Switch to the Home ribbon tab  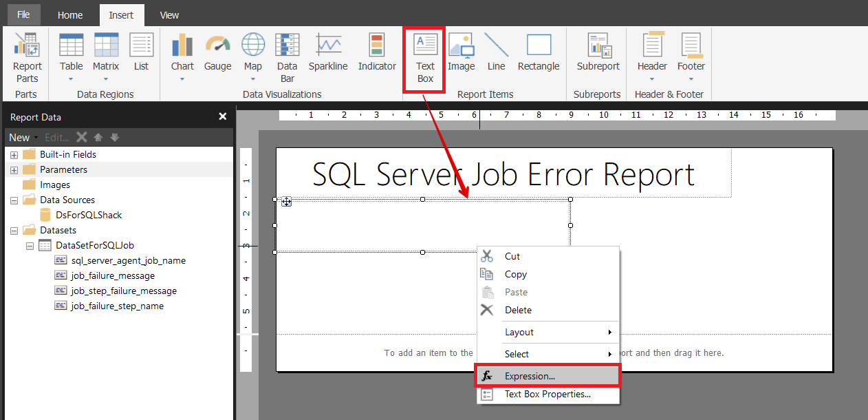point(70,14)
